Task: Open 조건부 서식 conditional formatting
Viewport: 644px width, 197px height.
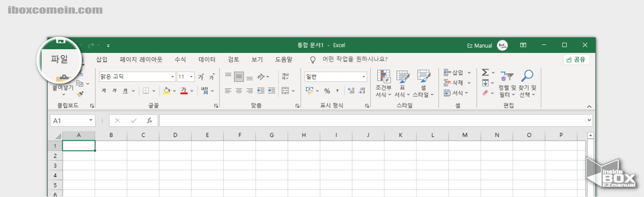Action: [383, 84]
